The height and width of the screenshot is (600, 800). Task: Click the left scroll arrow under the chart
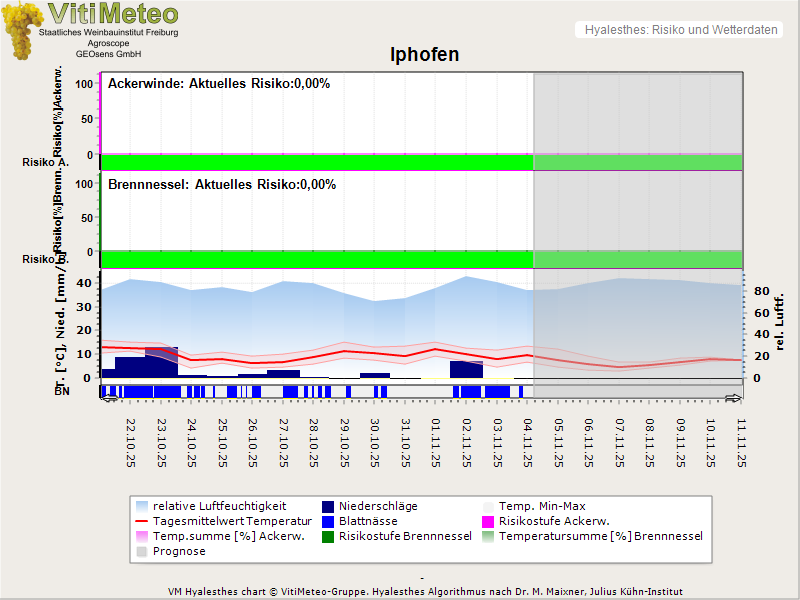click(109, 398)
